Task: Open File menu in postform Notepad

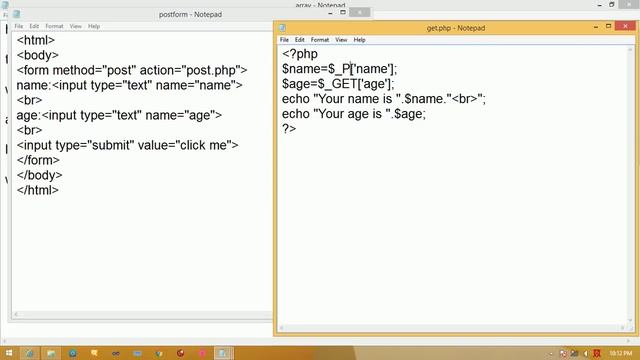Action: pos(19,26)
